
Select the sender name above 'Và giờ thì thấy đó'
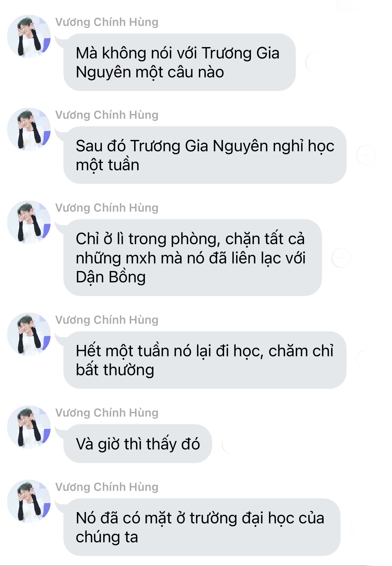(x=107, y=413)
